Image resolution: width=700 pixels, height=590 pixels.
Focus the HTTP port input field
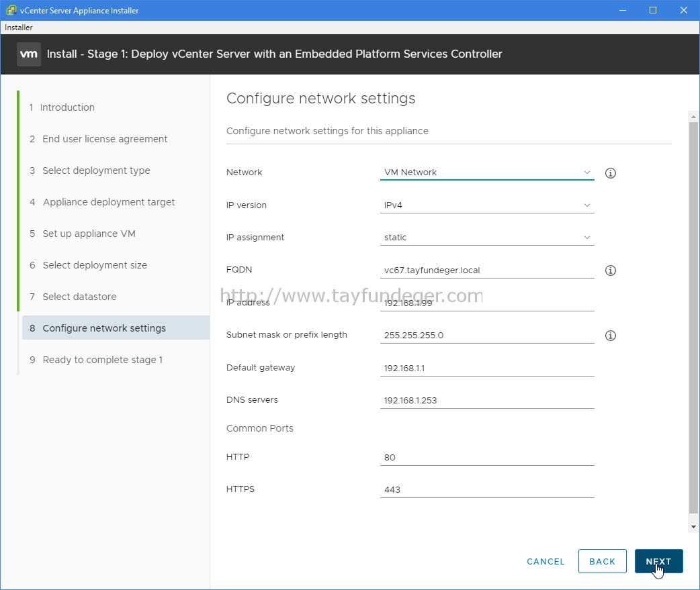tap(486, 457)
